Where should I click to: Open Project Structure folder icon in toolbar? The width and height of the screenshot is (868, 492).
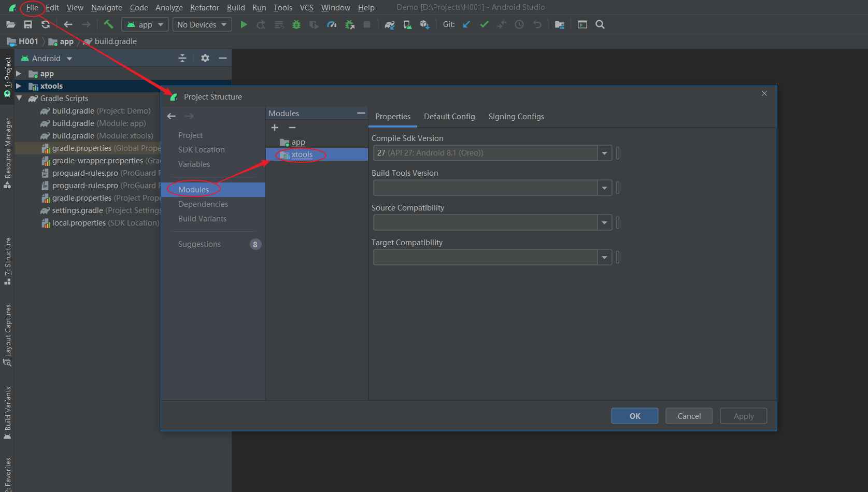(x=560, y=24)
